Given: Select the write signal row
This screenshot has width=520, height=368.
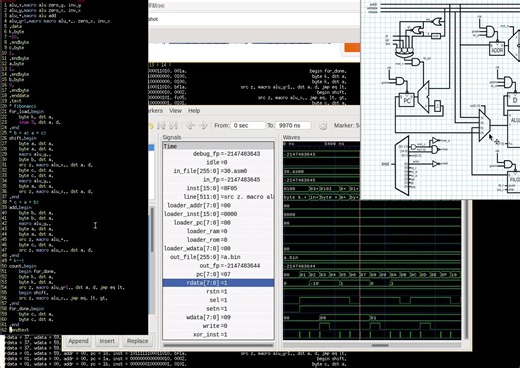Looking at the screenshot, I should tap(218, 326).
